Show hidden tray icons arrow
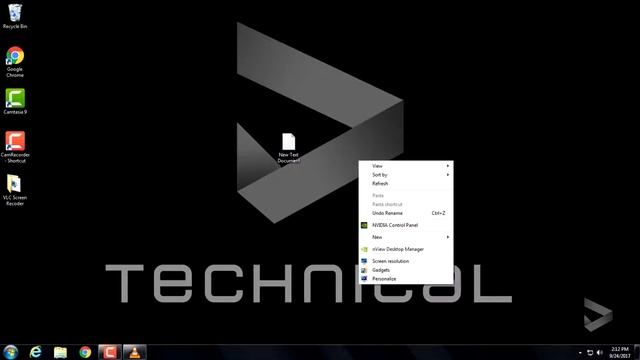The width and height of the screenshot is (640, 360). (580, 353)
